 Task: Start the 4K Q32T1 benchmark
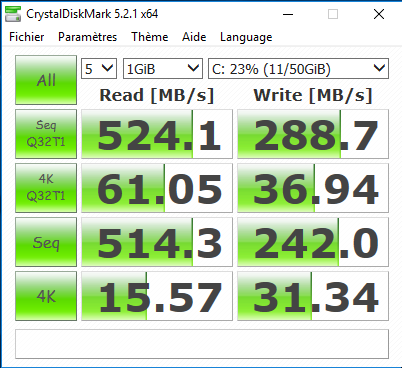tap(46, 188)
